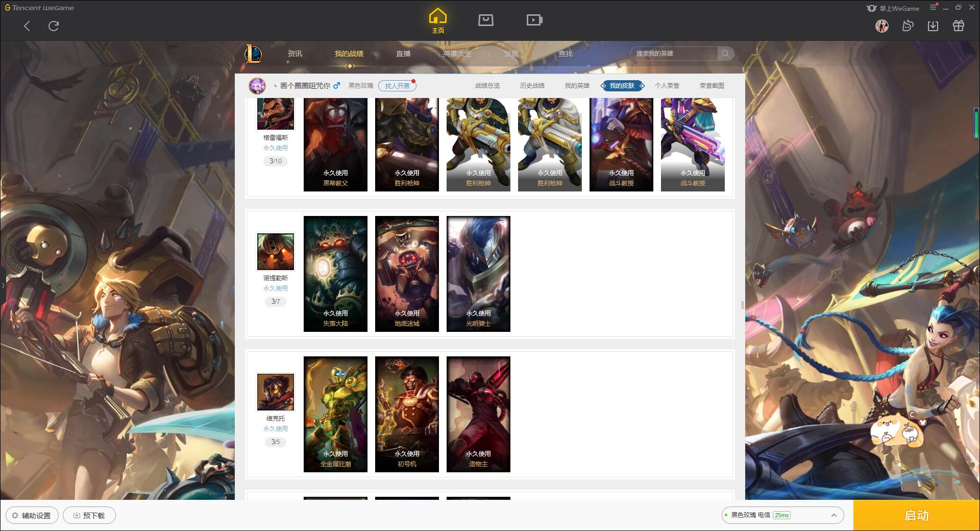Open the 我的战绩 tab
The width and height of the screenshot is (980, 531).
point(349,54)
